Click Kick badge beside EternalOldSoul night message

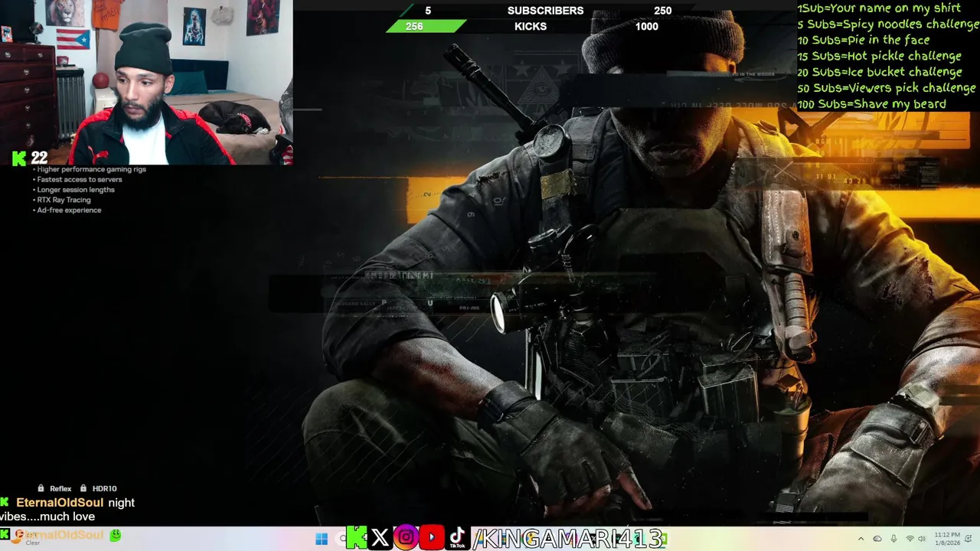(x=5, y=503)
